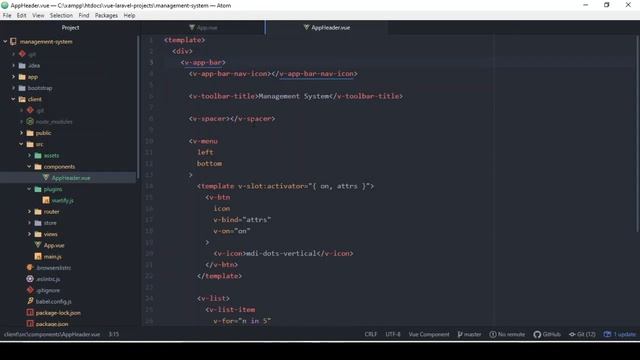This screenshot has width=640, height=360.
Task: Expand the views folder
Action: click(29, 234)
